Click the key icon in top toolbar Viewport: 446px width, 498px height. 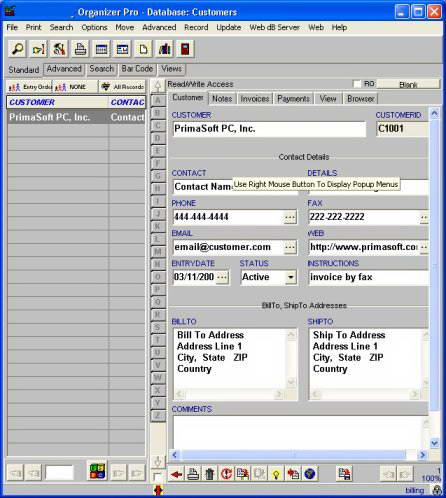click(x=38, y=49)
